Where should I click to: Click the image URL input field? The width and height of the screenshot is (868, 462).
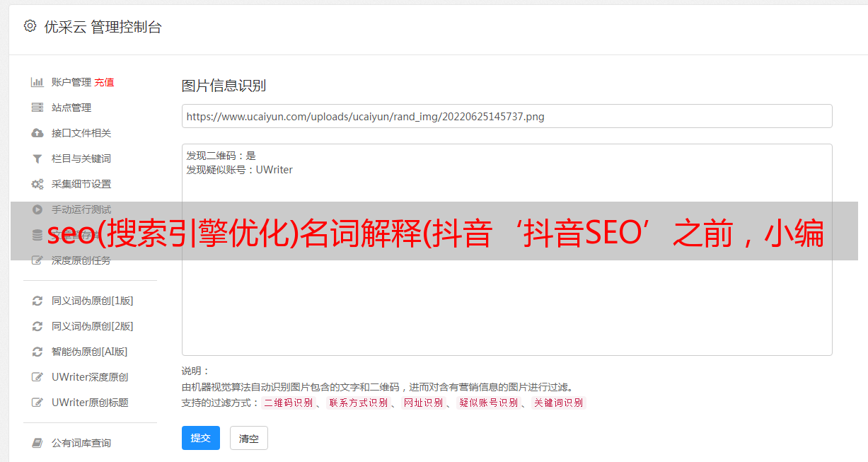click(x=507, y=116)
